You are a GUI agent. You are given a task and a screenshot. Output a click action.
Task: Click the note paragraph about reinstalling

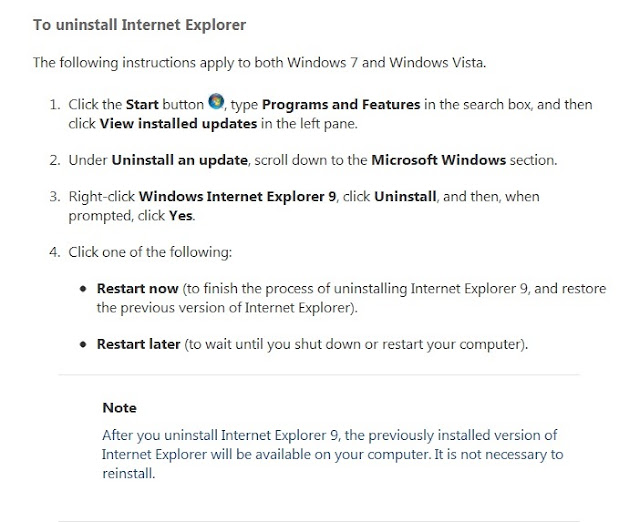pos(333,454)
